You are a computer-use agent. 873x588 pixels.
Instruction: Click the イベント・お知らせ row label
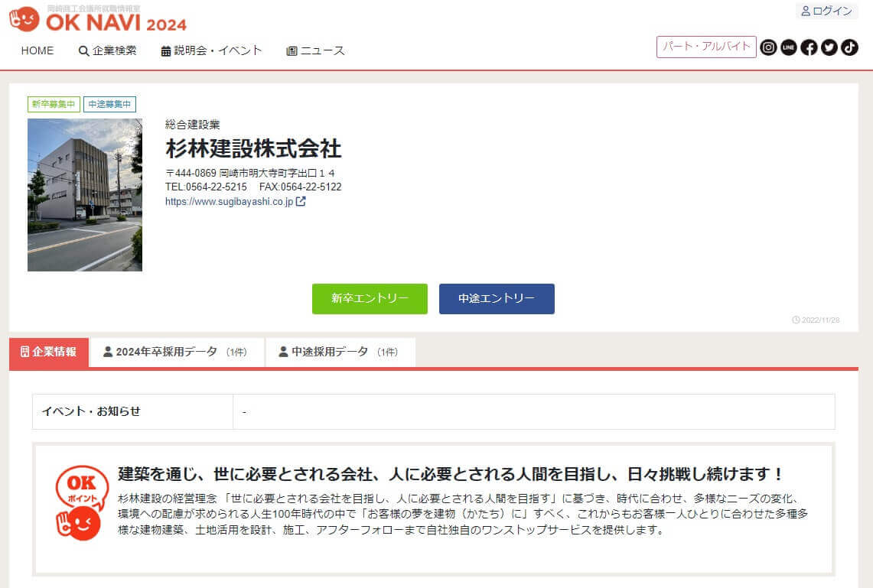click(x=91, y=411)
